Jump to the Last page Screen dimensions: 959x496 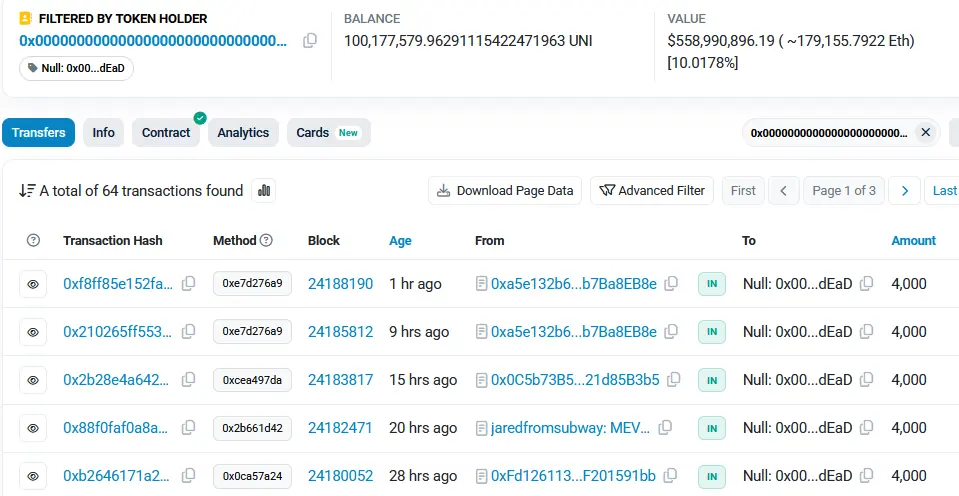[943, 191]
